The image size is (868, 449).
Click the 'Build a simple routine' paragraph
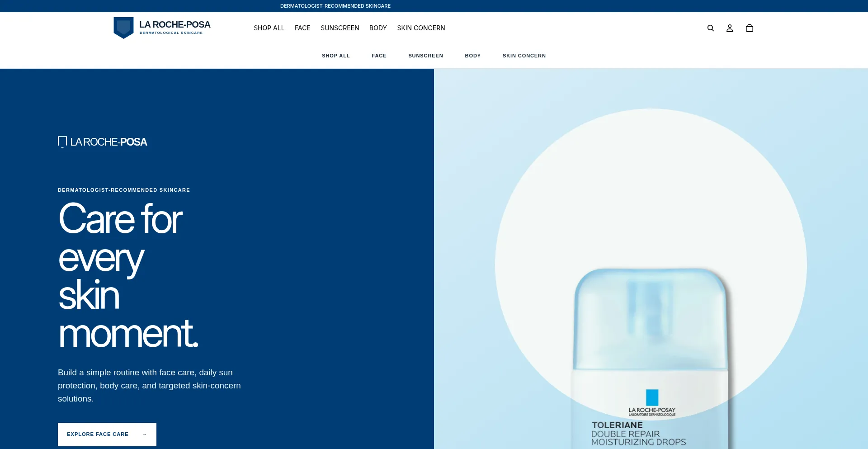tap(149, 386)
